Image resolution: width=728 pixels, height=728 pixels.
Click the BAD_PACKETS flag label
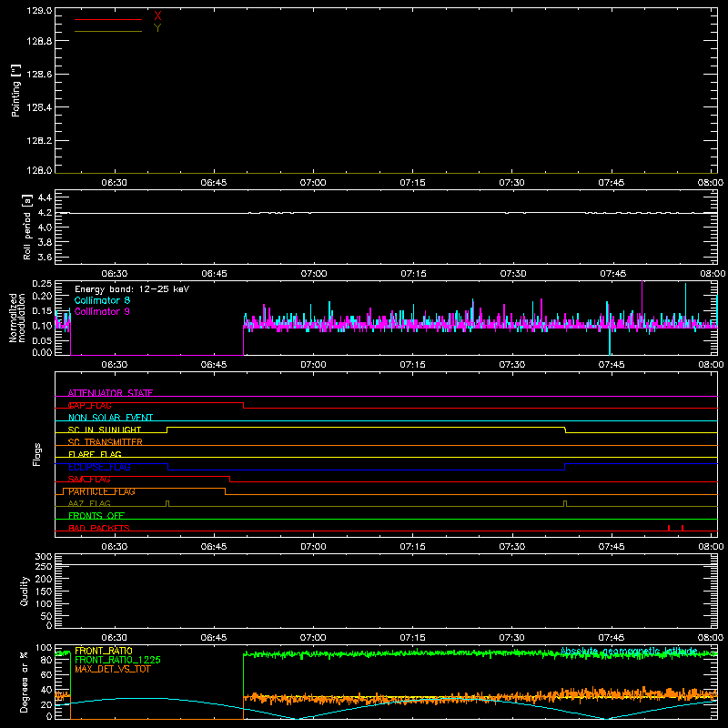click(99, 528)
